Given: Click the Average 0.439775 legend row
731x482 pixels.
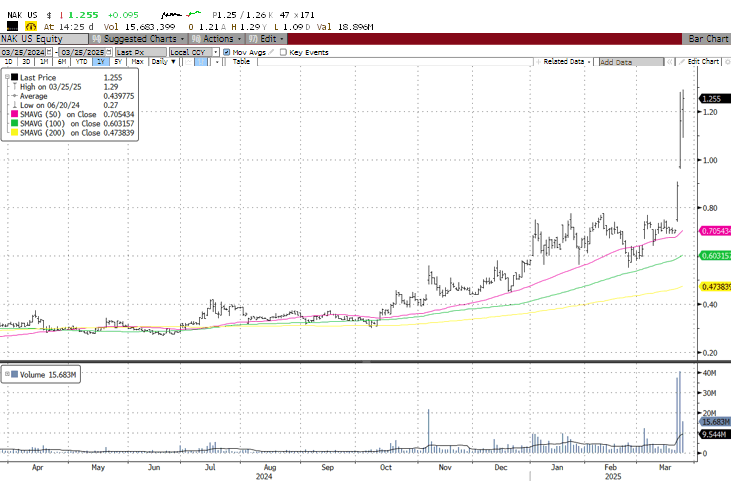Looking at the screenshot, I should coord(70,96).
